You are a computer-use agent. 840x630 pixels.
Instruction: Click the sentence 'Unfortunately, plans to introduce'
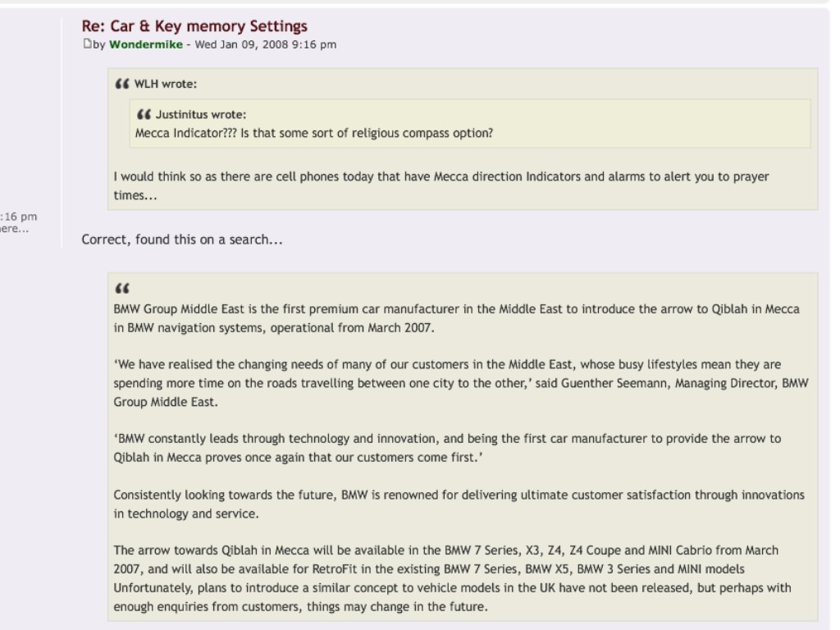(x=452, y=597)
